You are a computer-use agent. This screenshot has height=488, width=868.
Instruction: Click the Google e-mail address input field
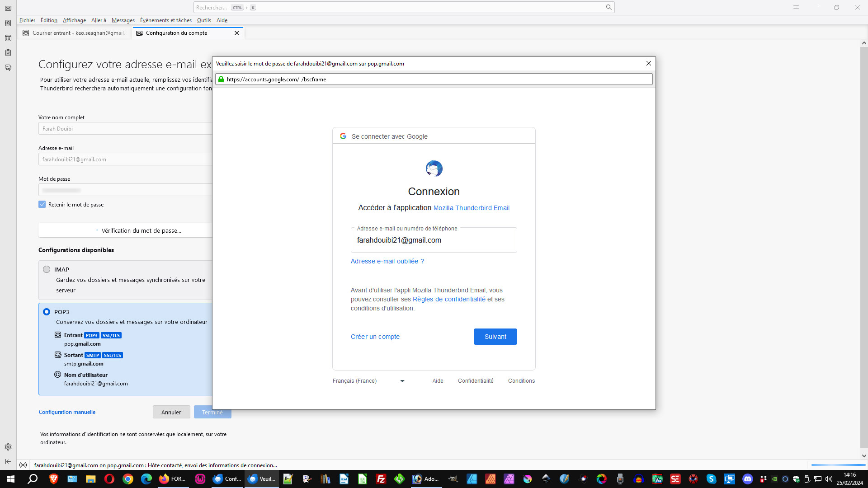pyautogui.click(x=434, y=240)
